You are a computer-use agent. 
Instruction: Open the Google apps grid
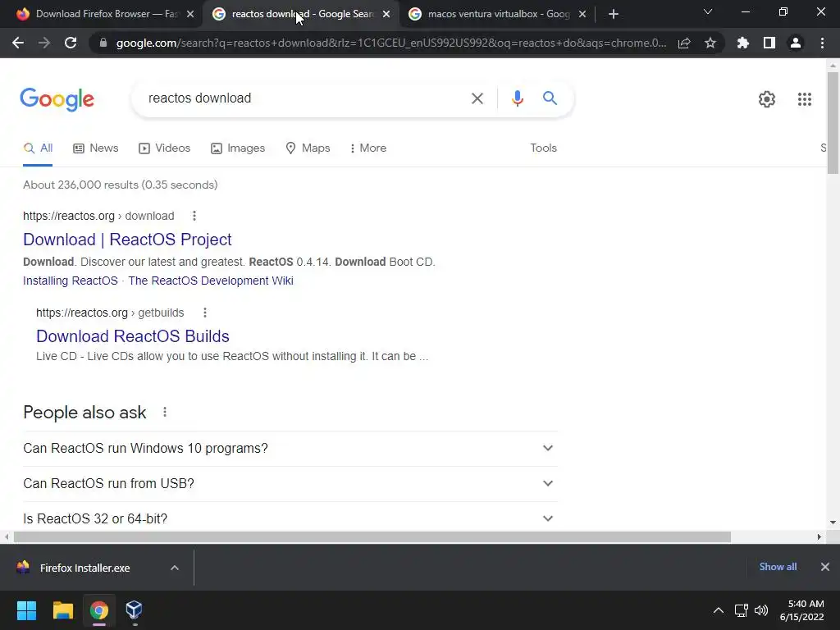804,99
